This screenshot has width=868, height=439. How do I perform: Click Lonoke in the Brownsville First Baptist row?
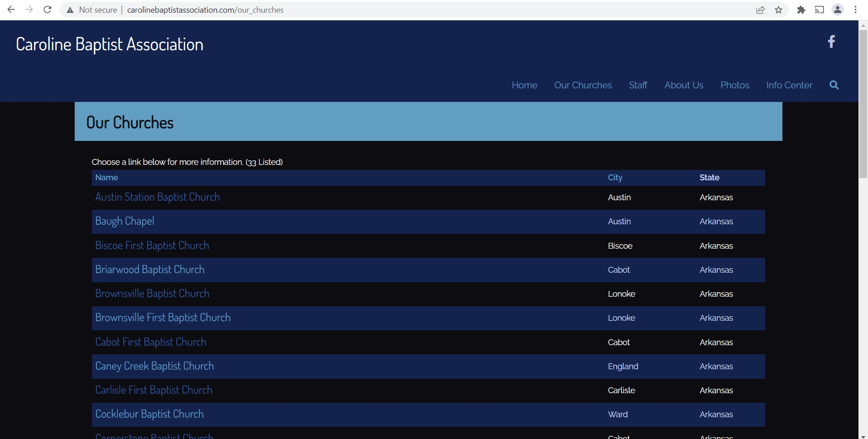click(621, 318)
